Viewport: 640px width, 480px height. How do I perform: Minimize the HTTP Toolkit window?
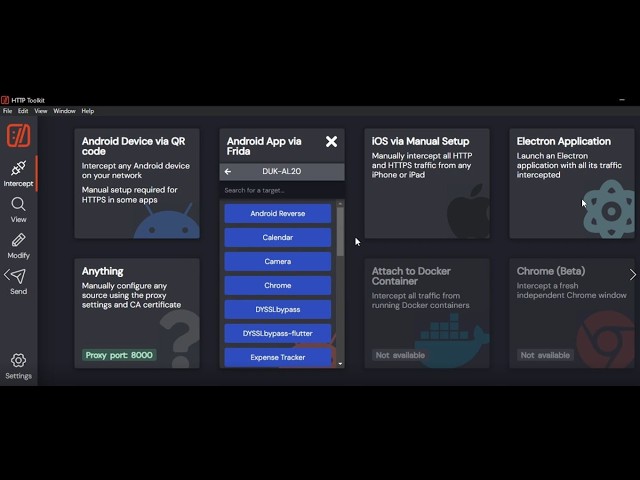pyautogui.click(x=622, y=100)
